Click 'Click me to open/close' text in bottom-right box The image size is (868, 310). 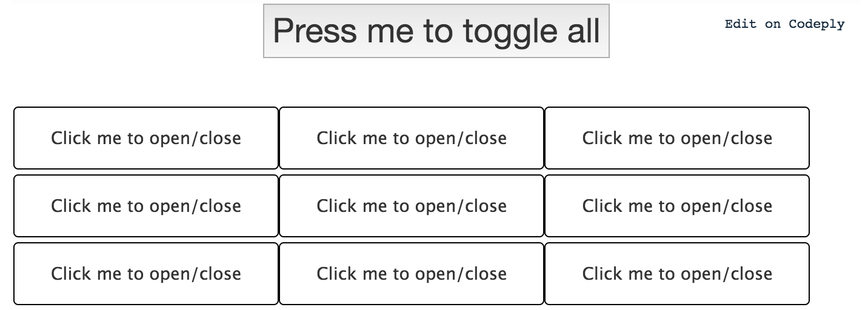tap(677, 274)
